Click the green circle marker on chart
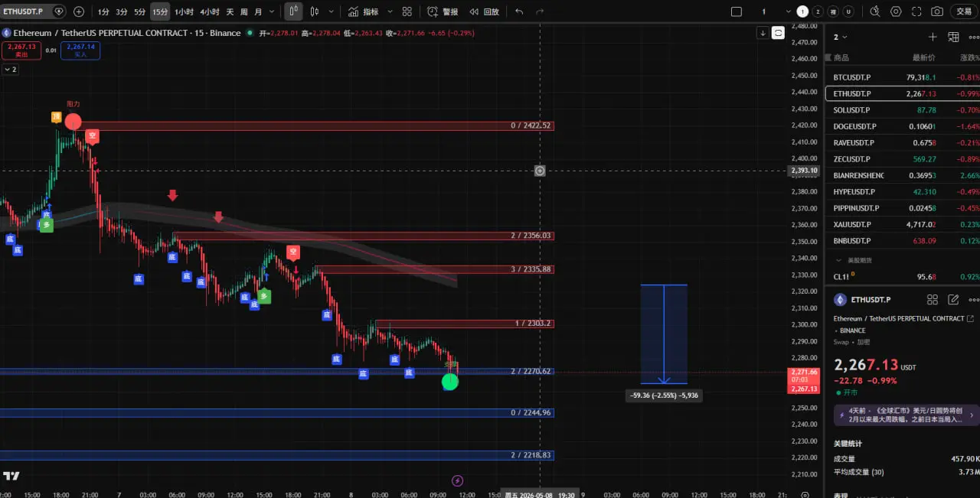This screenshot has height=498, width=980. click(x=450, y=382)
